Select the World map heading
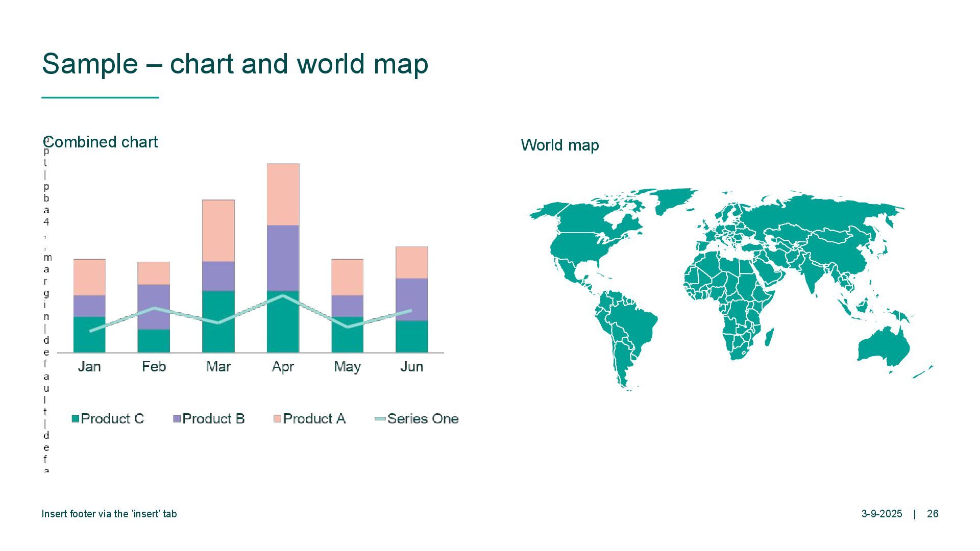 pyautogui.click(x=559, y=145)
